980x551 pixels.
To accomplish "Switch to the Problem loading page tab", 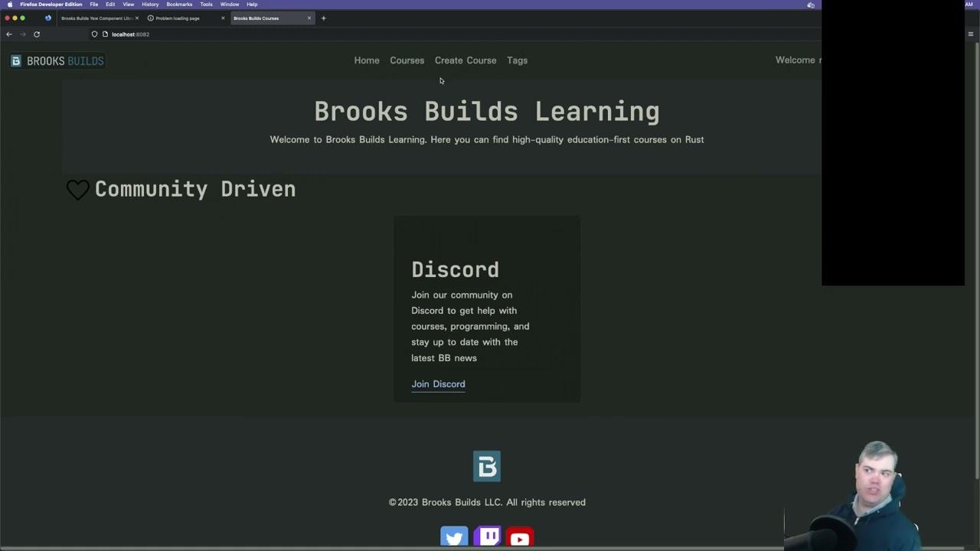I will tap(185, 18).
